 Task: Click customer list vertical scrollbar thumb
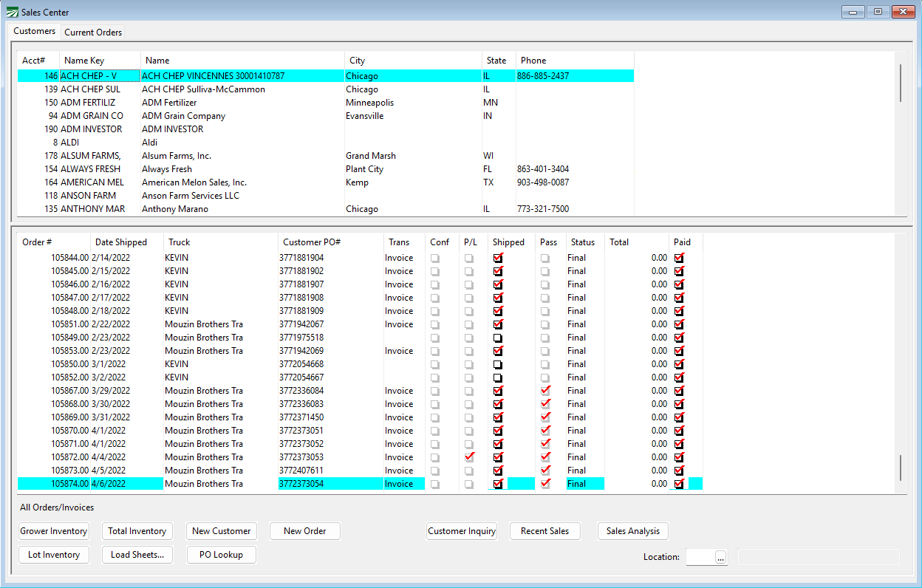click(900, 83)
